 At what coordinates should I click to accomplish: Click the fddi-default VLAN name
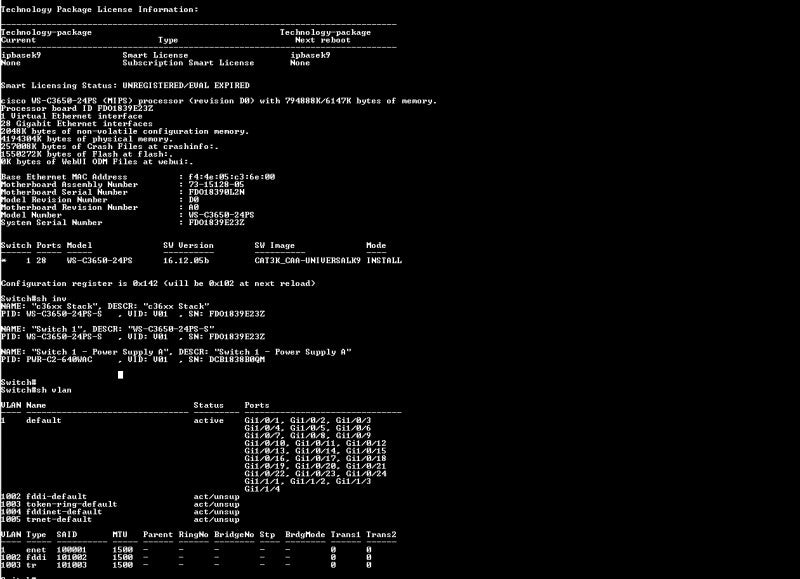pyautogui.click(x=56, y=496)
